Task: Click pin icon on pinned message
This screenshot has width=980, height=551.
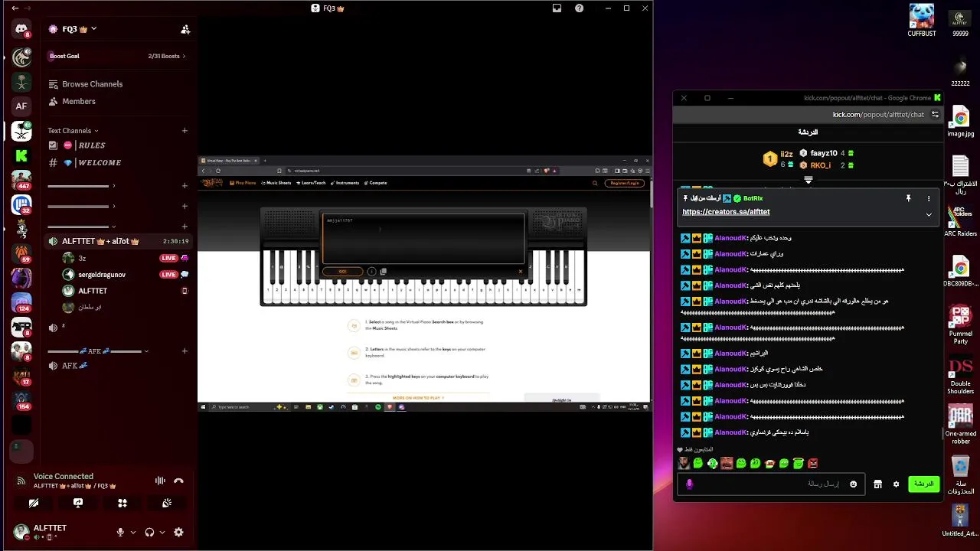Action: pos(909,198)
